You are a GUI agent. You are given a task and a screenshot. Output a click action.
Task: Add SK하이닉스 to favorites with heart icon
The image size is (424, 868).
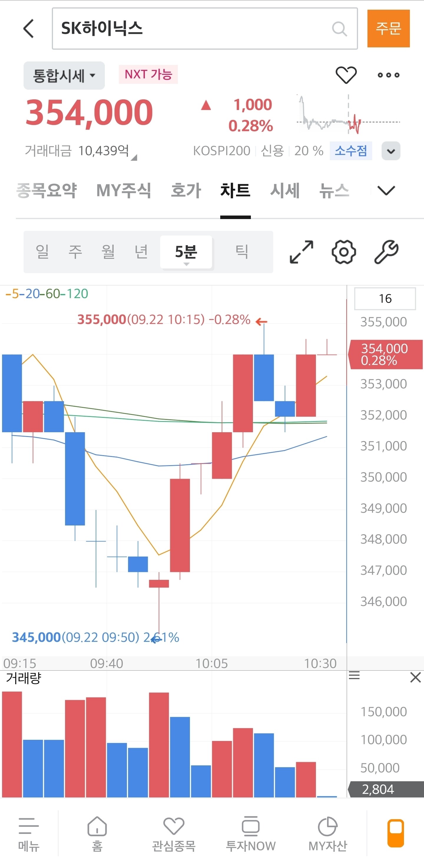[x=346, y=75]
